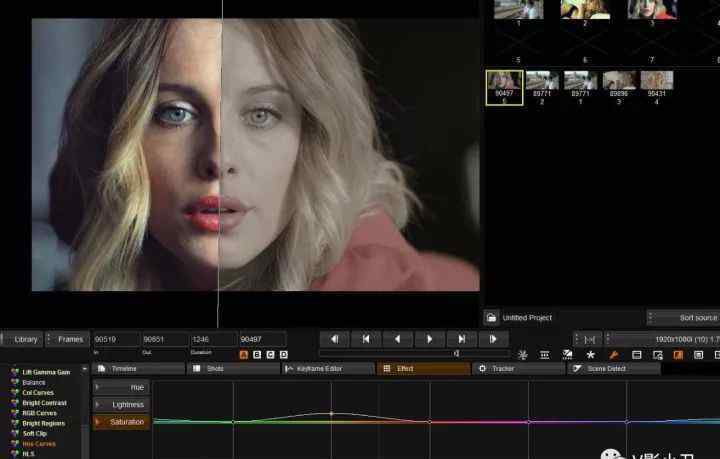Step back one frame with reverse arrow

[x=398, y=339]
